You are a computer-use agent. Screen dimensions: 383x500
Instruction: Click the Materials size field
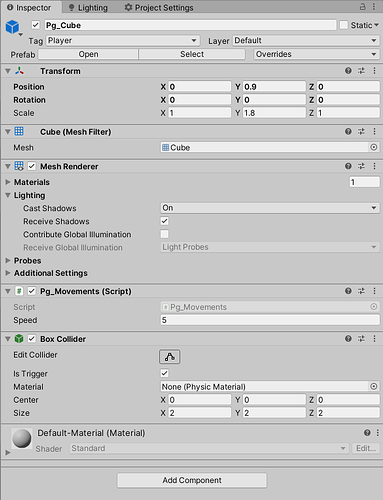click(364, 182)
